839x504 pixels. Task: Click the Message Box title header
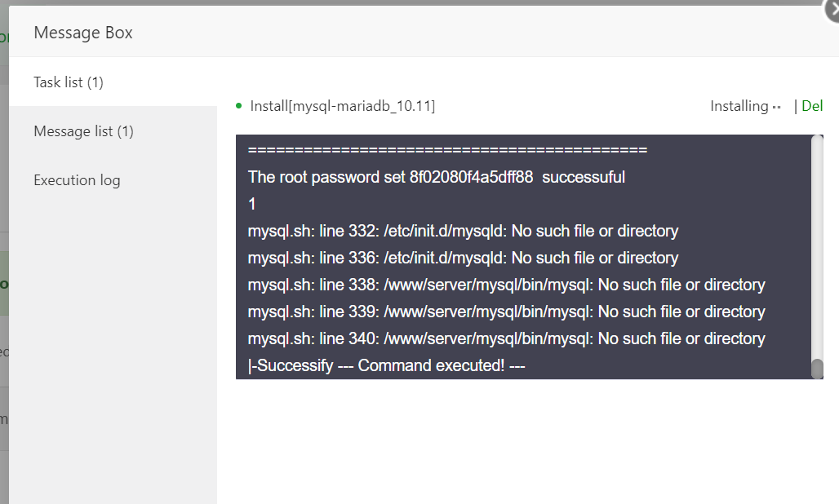click(x=83, y=33)
